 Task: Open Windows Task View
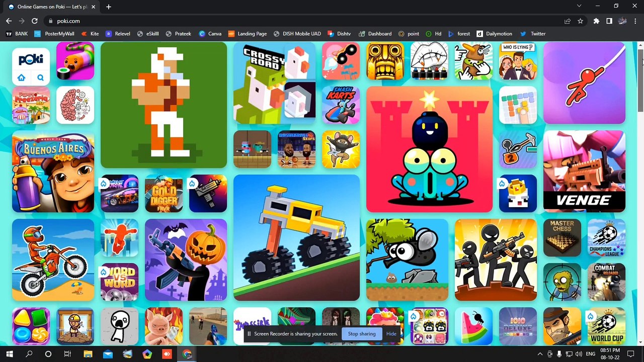pos(67,354)
